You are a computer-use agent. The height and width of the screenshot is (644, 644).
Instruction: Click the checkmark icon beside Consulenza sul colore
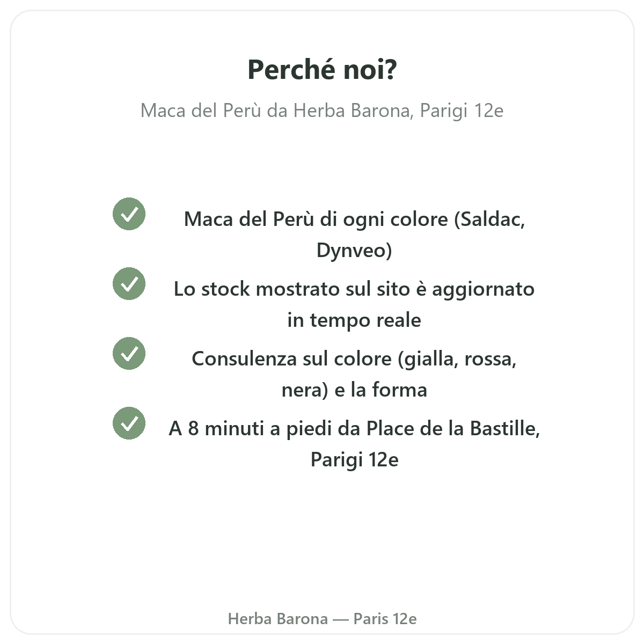tap(129, 353)
